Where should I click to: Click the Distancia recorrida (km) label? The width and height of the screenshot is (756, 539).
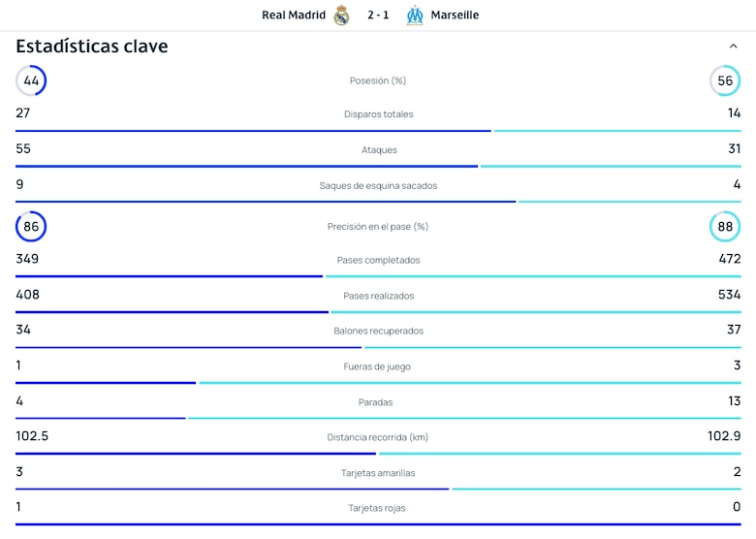[378, 437]
